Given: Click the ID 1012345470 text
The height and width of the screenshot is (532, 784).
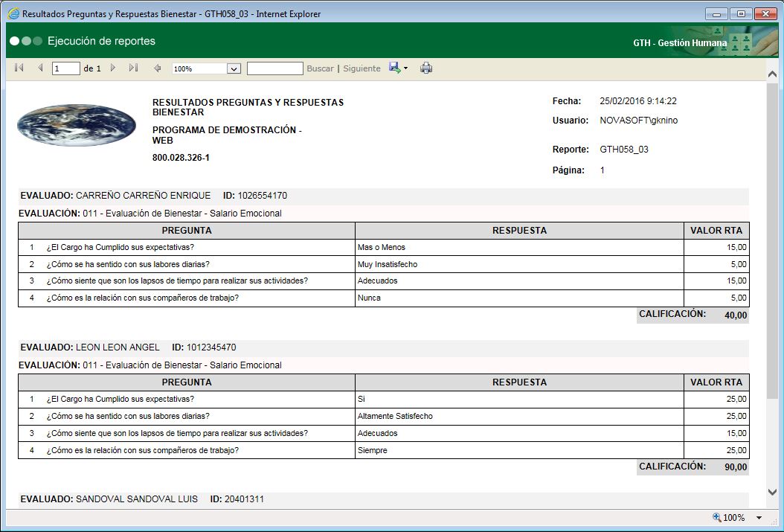Looking at the screenshot, I should pyautogui.click(x=204, y=347).
